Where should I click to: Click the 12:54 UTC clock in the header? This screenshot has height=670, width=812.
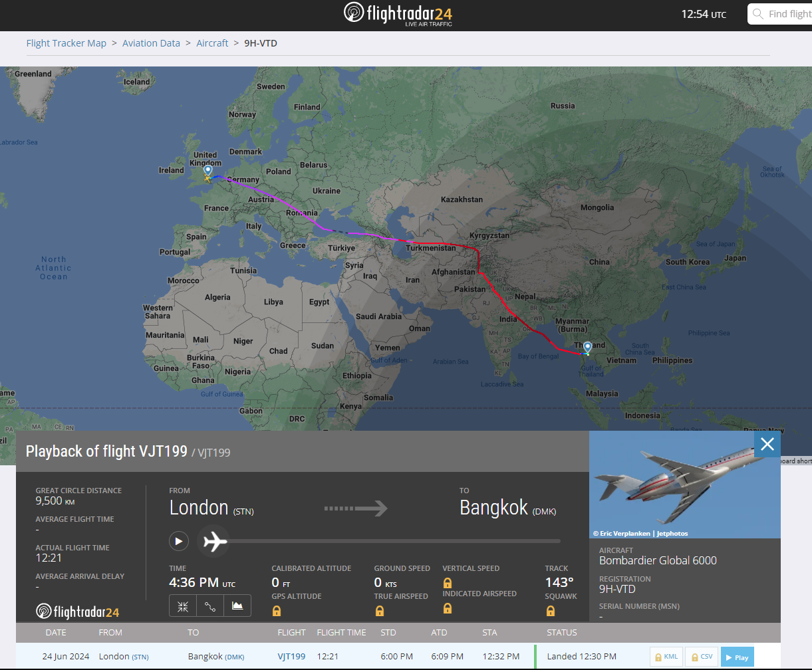[x=704, y=14]
